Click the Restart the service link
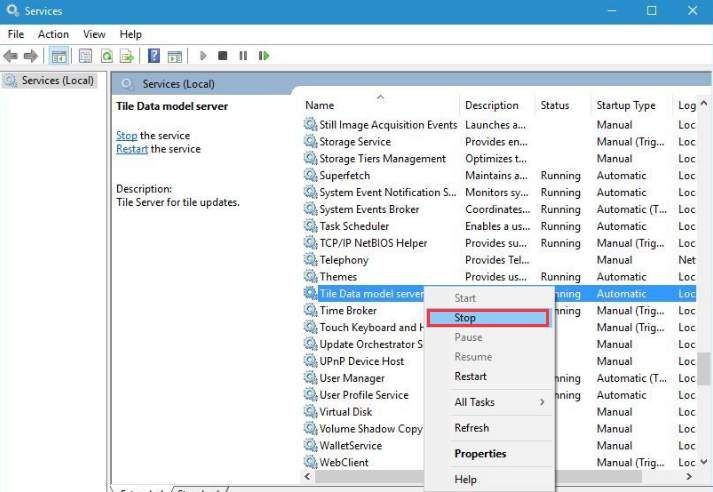The width and height of the screenshot is (713, 492). click(x=131, y=149)
